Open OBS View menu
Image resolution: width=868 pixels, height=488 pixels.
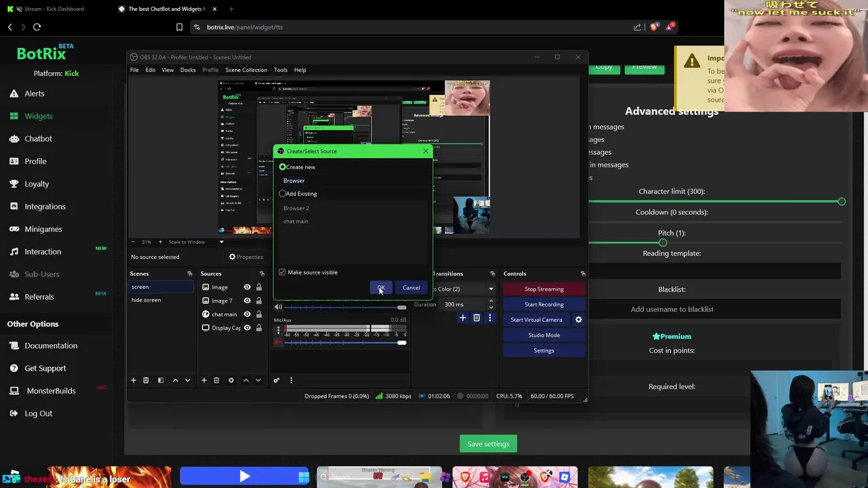[x=167, y=70]
